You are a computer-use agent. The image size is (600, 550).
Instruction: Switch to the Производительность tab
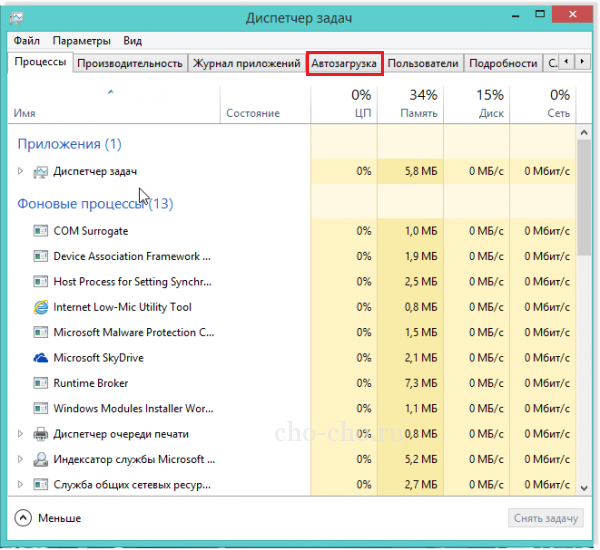point(130,63)
